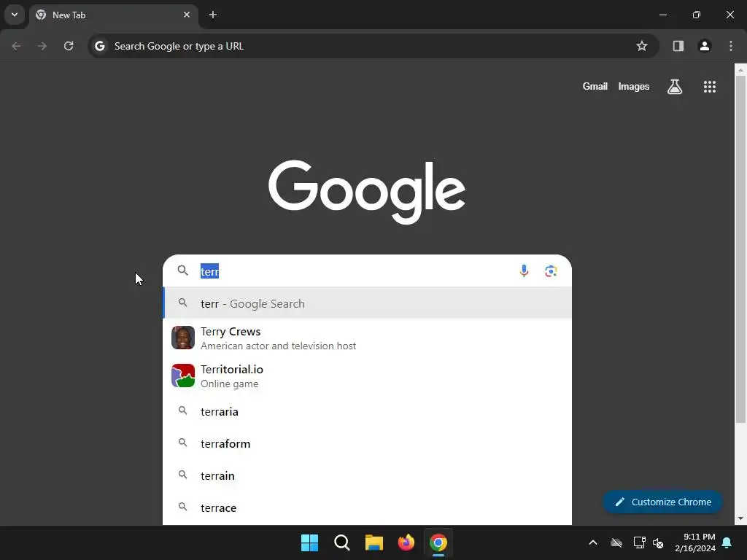Open Gmail link
The image size is (747, 560).
click(x=595, y=87)
